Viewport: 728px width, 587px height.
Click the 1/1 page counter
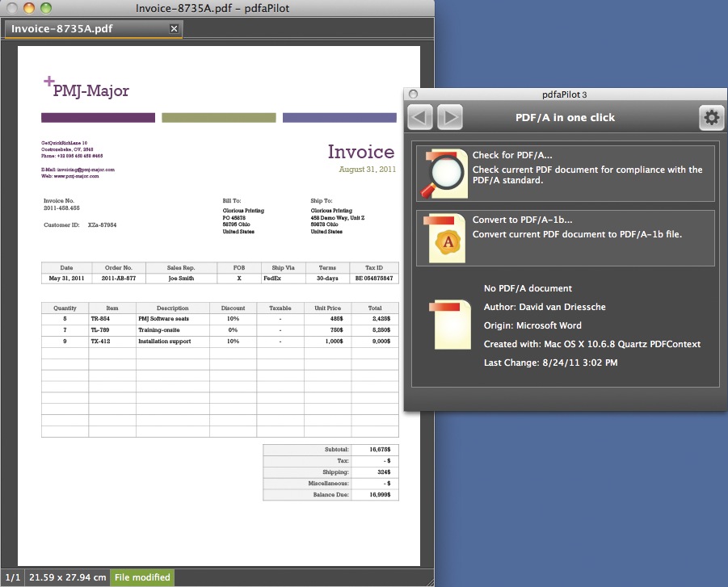pos(13,577)
